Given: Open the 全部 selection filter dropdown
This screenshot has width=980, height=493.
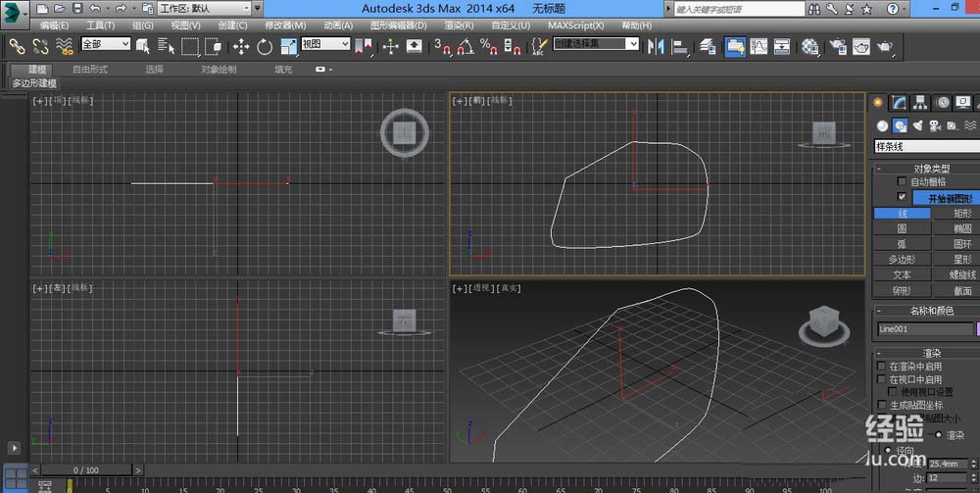Looking at the screenshot, I should 106,44.
